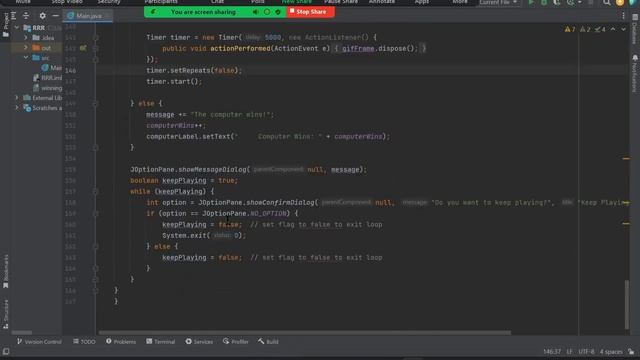
Task: Open the Problems tool window
Action: [121, 342]
